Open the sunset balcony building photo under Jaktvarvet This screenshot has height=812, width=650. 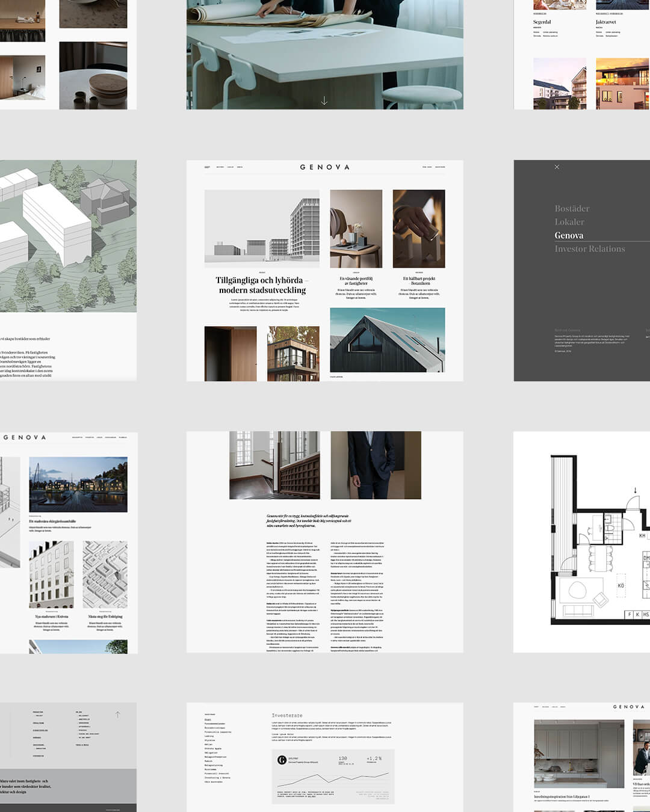[623, 84]
